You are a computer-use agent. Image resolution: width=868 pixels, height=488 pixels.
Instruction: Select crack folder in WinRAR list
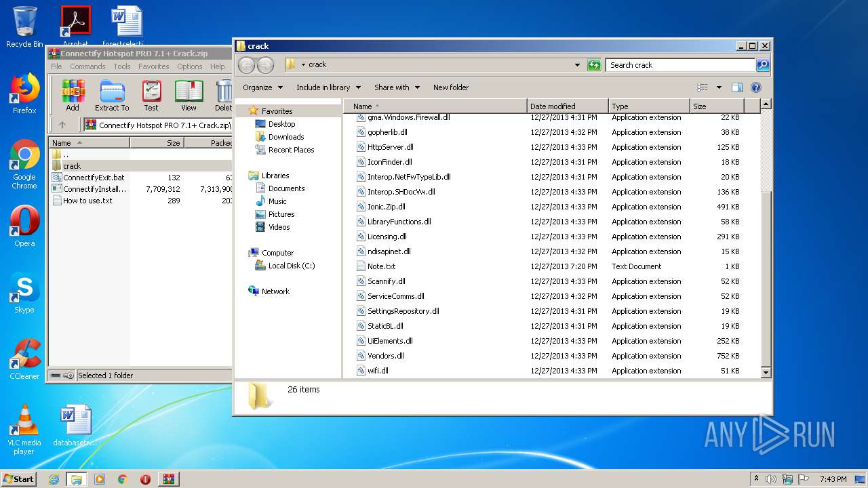coord(72,166)
